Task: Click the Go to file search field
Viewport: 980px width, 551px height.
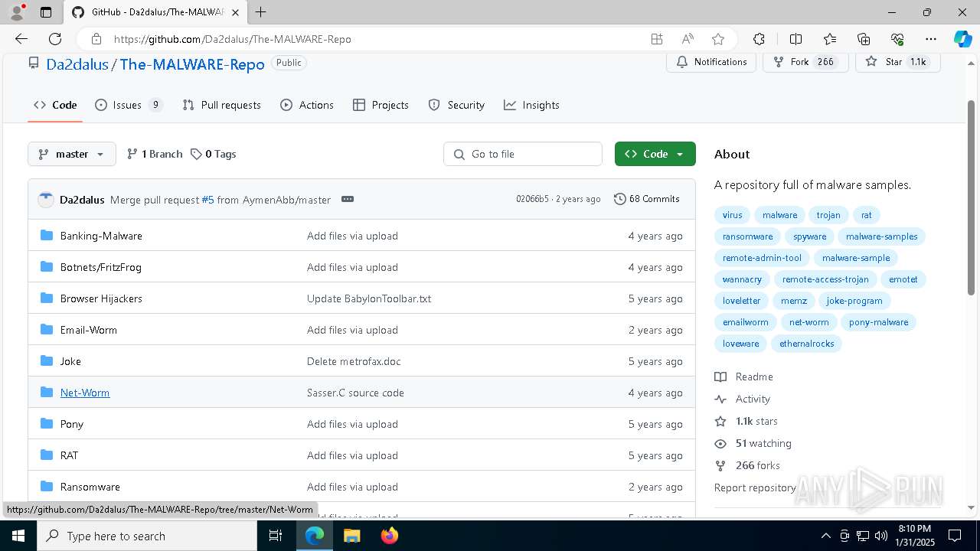Action: point(523,154)
